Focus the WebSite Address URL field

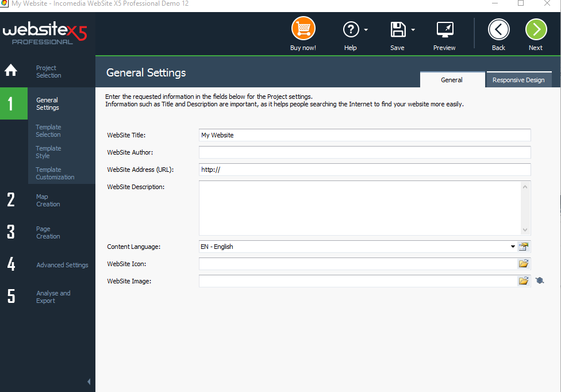(365, 170)
